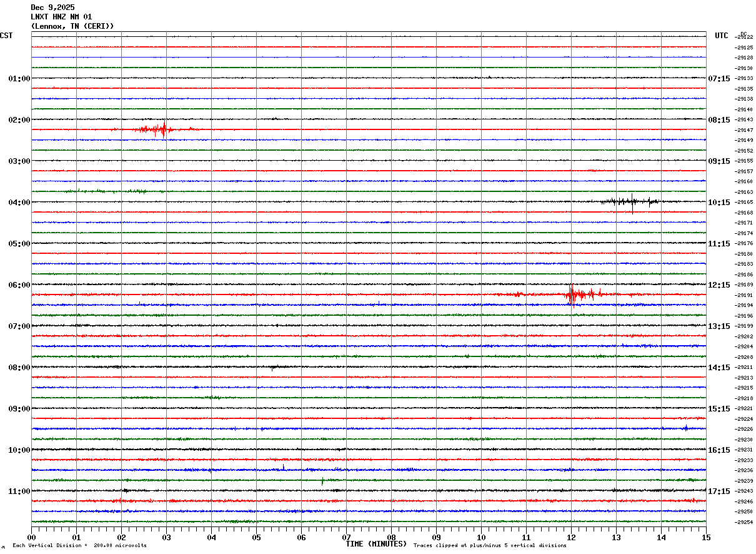Click the '12' minute tick label
The width and height of the screenshot is (756, 554).
click(x=571, y=537)
